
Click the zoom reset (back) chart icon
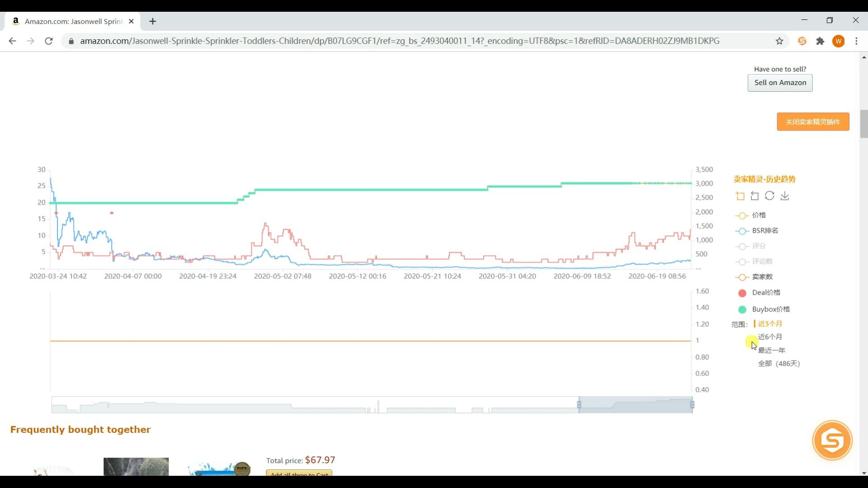(755, 196)
